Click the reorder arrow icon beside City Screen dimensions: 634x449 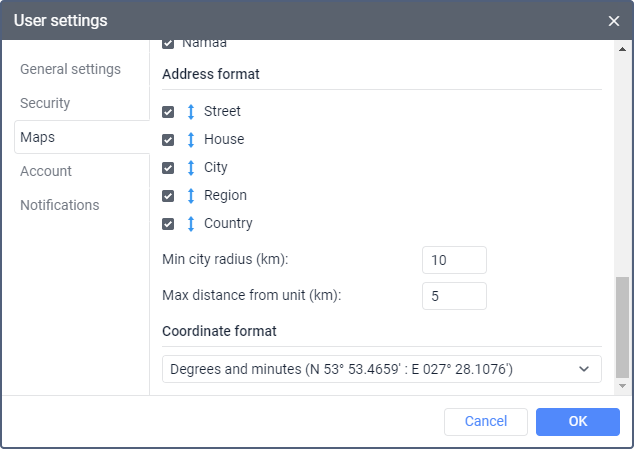(x=191, y=168)
